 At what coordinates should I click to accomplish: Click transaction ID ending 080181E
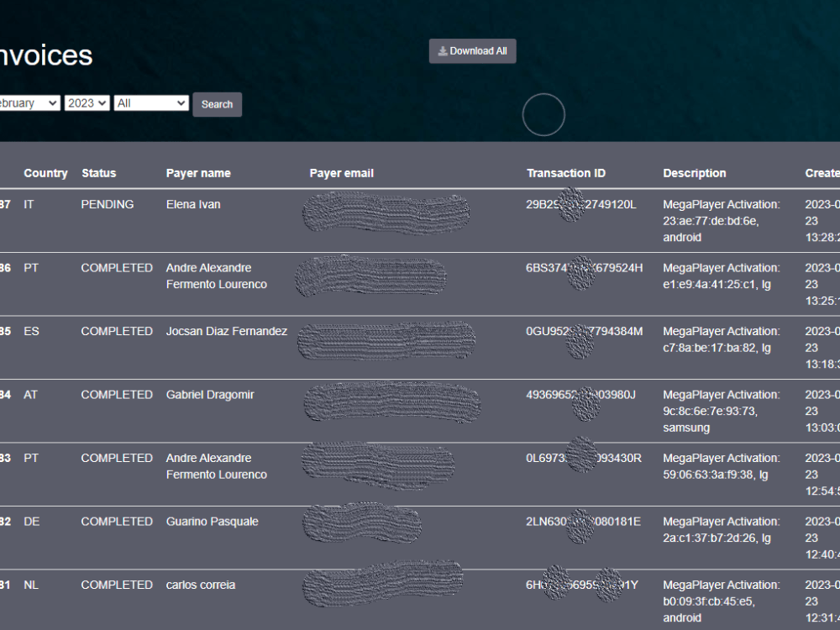583,522
